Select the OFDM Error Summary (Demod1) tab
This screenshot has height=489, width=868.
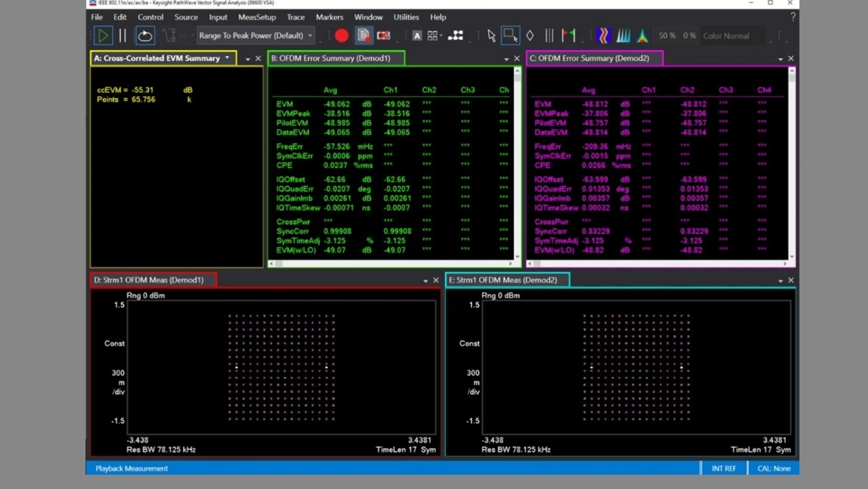coord(336,58)
